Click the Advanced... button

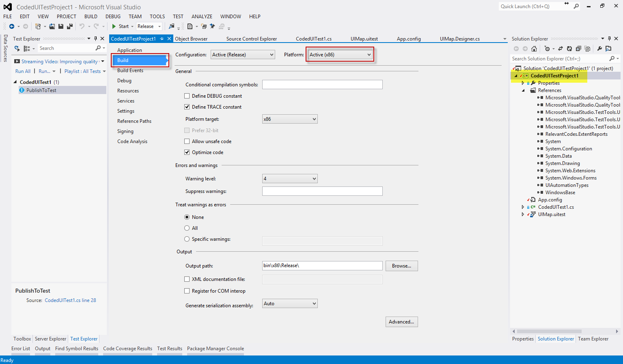[402, 322]
